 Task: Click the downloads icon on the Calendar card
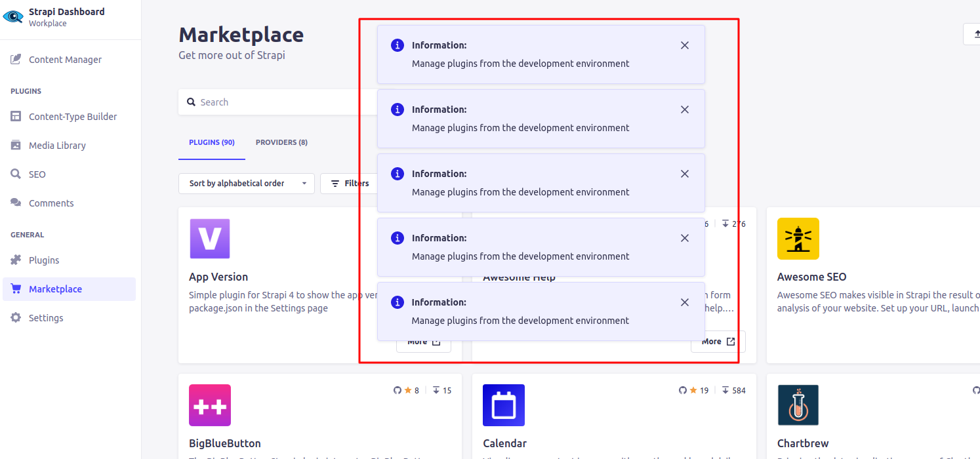(724, 389)
